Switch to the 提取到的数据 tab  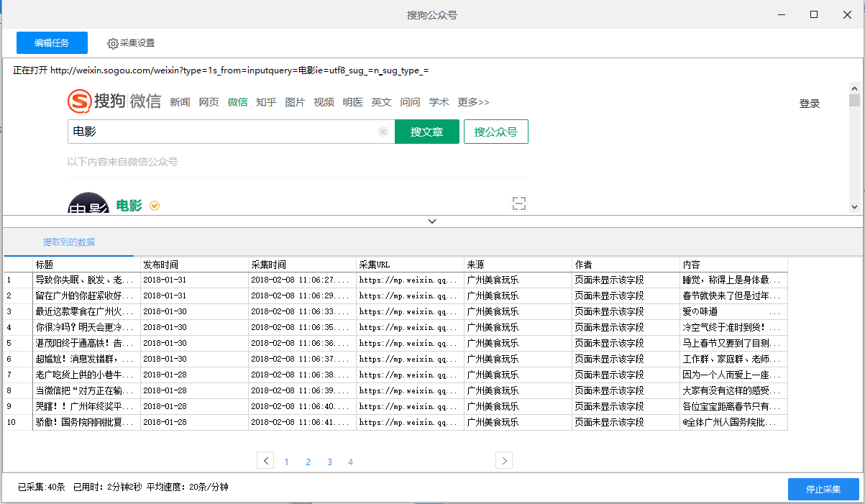pyautogui.click(x=69, y=242)
